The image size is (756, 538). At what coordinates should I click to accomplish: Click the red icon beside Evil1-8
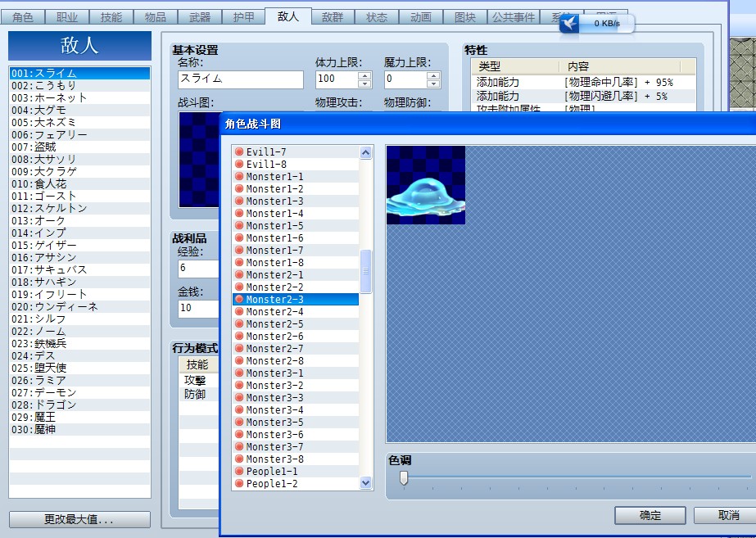(x=238, y=165)
